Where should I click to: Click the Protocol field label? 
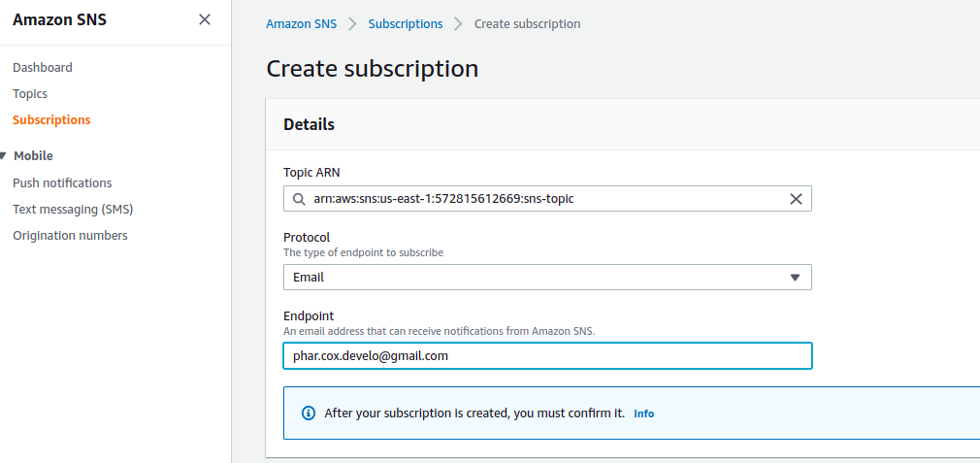point(307,238)
